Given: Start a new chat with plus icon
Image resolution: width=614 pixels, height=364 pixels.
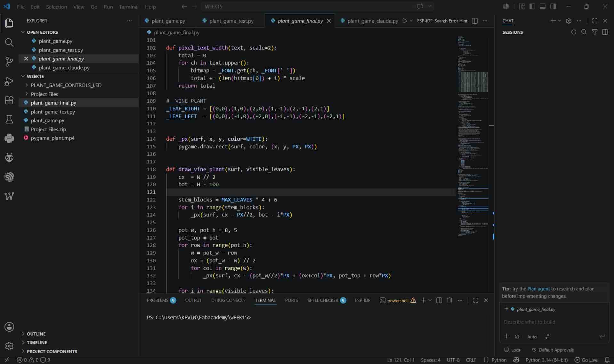Looking at the screenshot, I should pos(553,21).
